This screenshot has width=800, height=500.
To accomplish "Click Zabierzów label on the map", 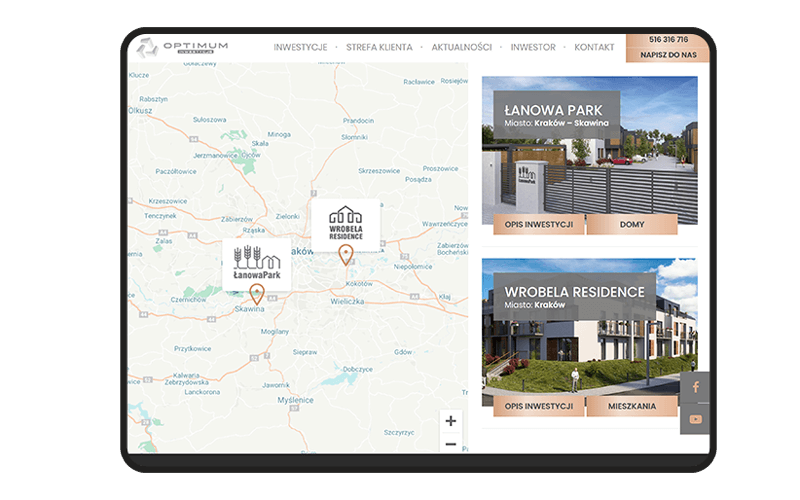I will click(237, 219).
